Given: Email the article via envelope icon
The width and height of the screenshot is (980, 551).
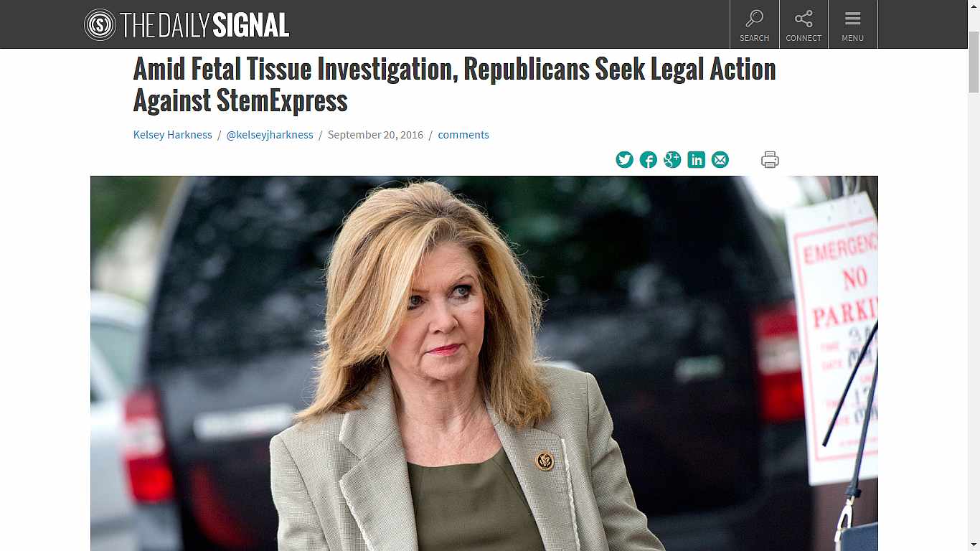Looking at the screenshot, I should click(x=720, y=160).
